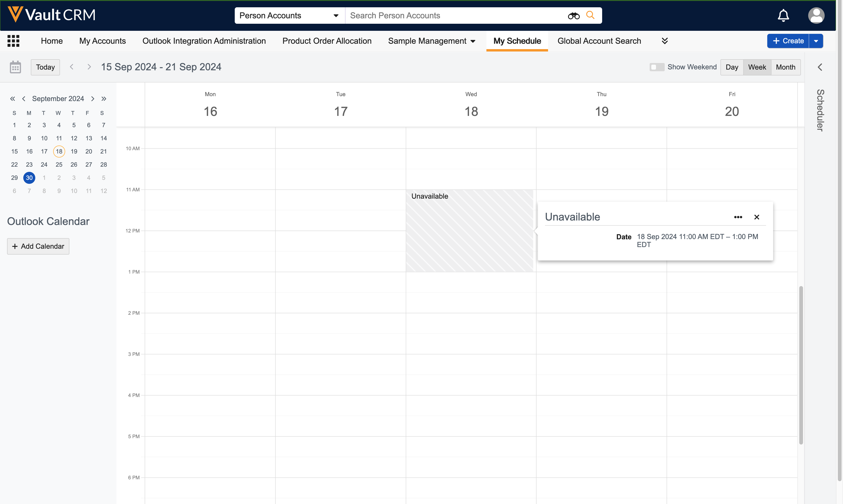Viewport: 843px width, 504px height.
Task: Click the orange search magnifier icon
Action: [591, 15]
